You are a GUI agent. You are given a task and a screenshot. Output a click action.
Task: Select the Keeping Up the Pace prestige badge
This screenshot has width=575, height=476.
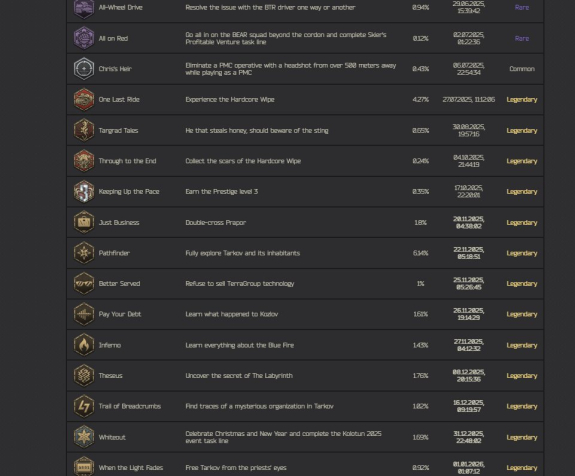point(84,191)
